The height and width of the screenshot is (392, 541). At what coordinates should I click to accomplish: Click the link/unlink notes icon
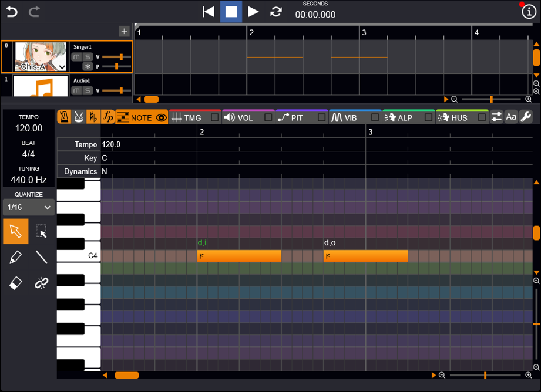click(x=41, y=283)
